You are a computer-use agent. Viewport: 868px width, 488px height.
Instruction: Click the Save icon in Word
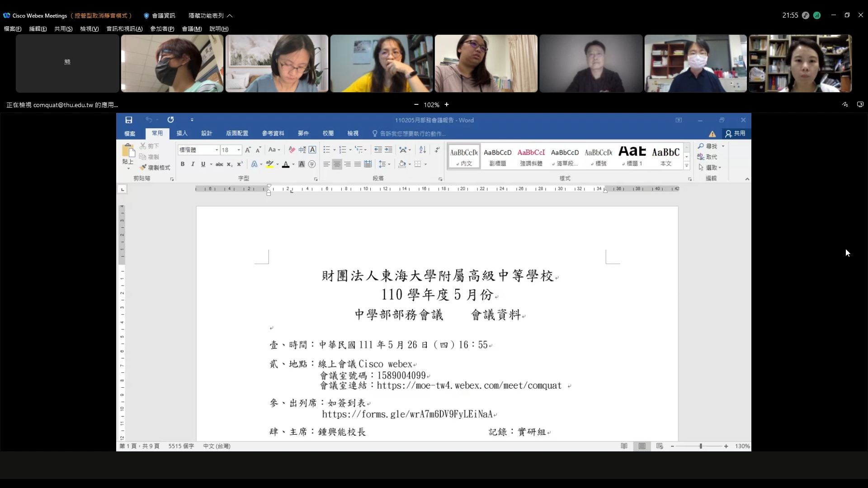coord(129,120)
